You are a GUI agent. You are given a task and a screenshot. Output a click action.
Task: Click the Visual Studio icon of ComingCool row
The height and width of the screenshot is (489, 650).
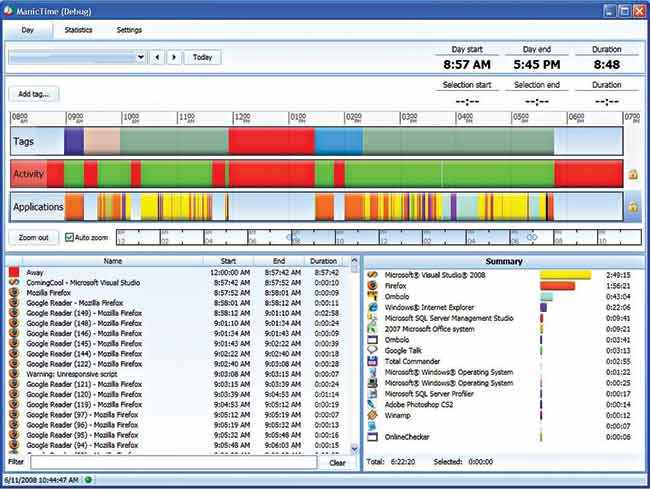[x=14, y=282]
